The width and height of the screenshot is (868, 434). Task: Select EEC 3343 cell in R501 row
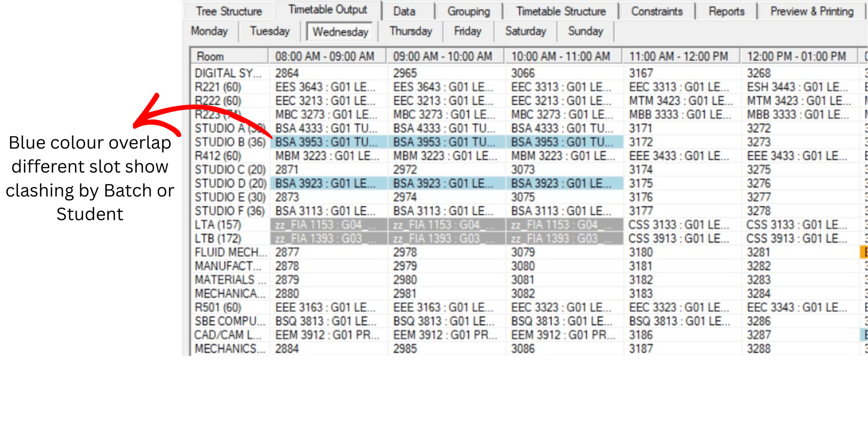point(801,308)
